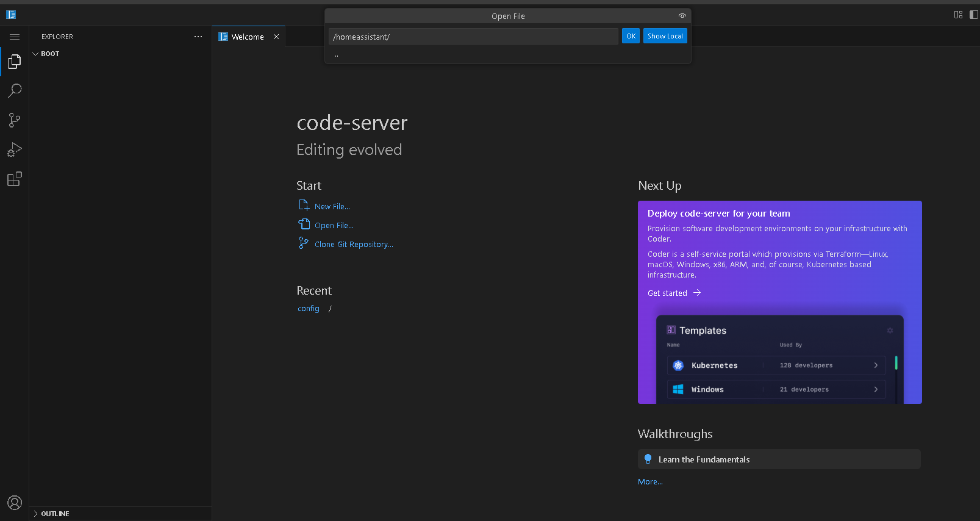Click the Open File icon under Start

click(304, 224)
